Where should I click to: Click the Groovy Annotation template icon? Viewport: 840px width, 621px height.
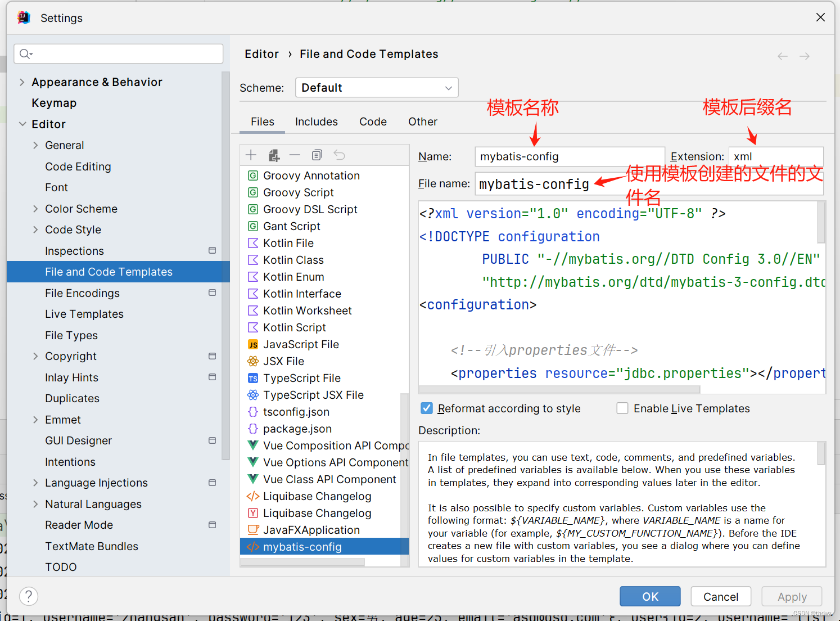coord(253,175)
